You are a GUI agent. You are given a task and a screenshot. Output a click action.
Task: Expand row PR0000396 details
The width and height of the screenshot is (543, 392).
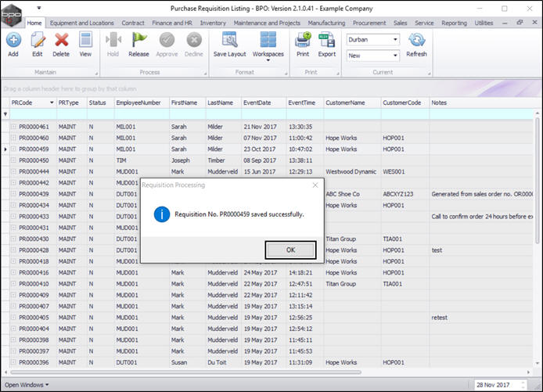tap(13, 363)
